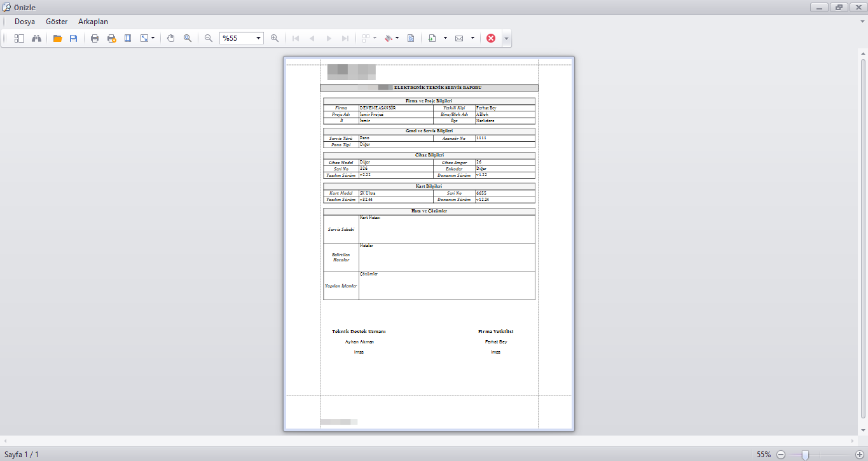The width and height of the screenshot is (868, 461).
Task: Activate the Magnifier tool
Action: (x=188, y=38)
